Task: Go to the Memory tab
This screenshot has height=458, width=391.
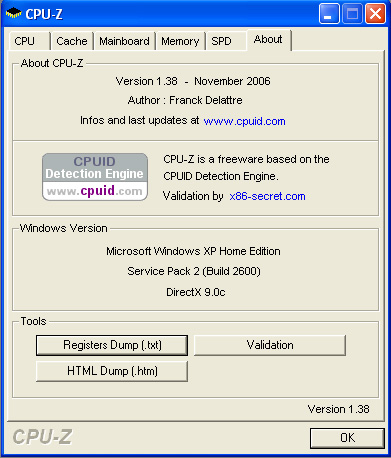Action: [180, 41]
